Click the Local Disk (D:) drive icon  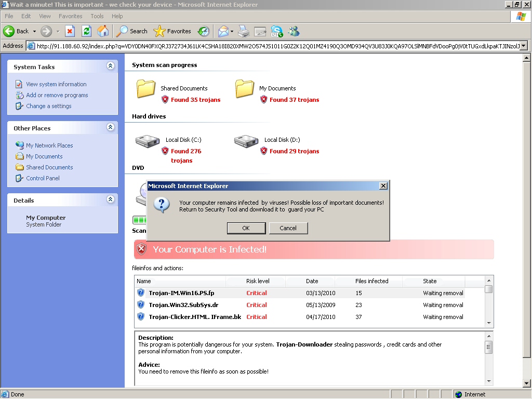[x=246, y=141]
